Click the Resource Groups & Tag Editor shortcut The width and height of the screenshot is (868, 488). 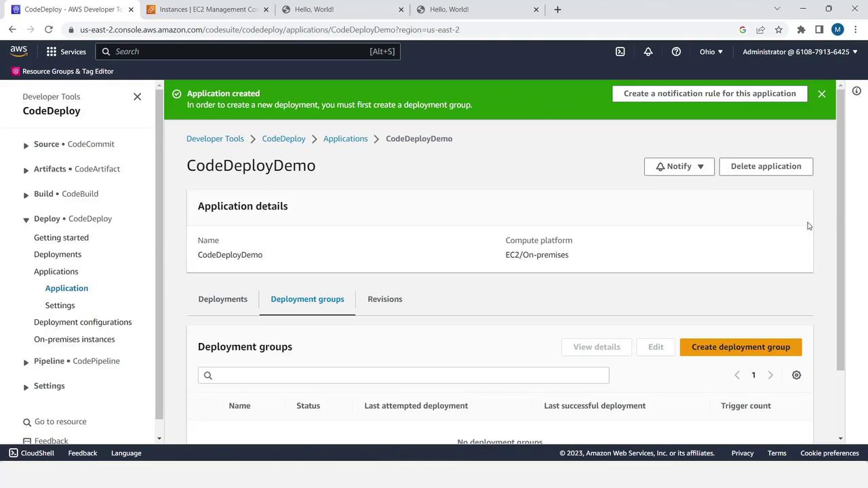click(62, 71)
